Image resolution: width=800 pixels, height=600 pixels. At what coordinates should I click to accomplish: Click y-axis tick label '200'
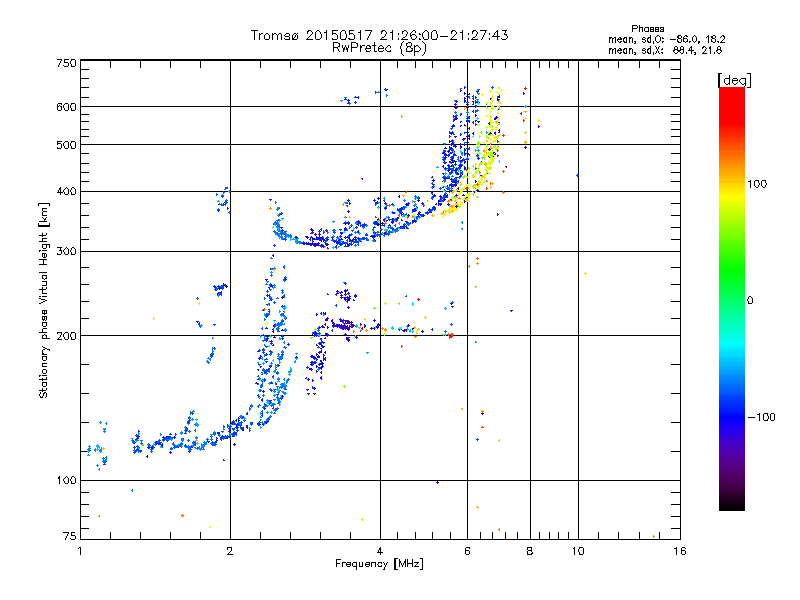point(67,336)
